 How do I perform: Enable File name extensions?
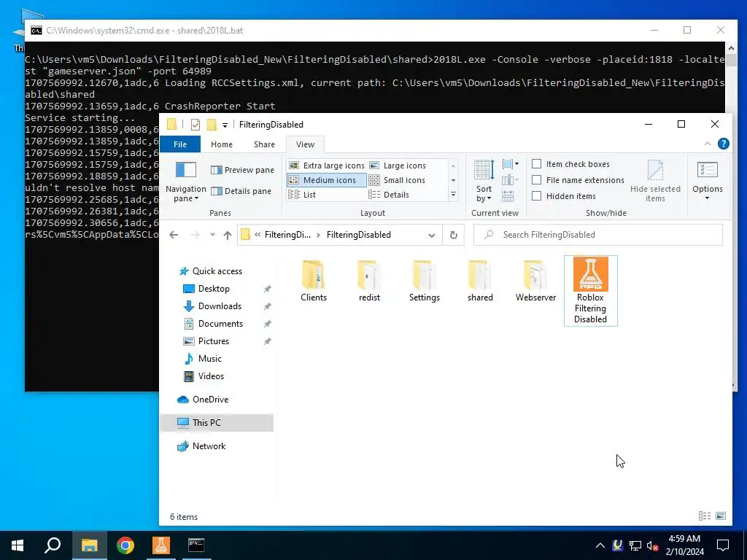[x=536, y=180]
